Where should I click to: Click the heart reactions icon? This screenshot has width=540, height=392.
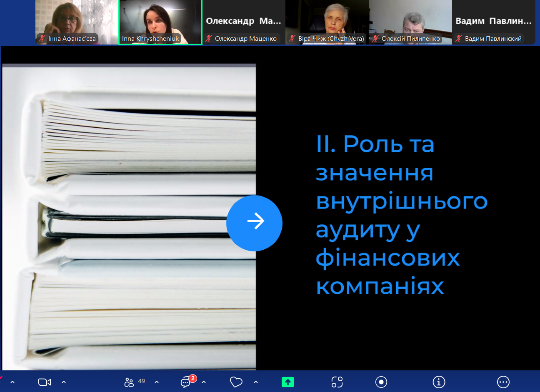(236, 382)
